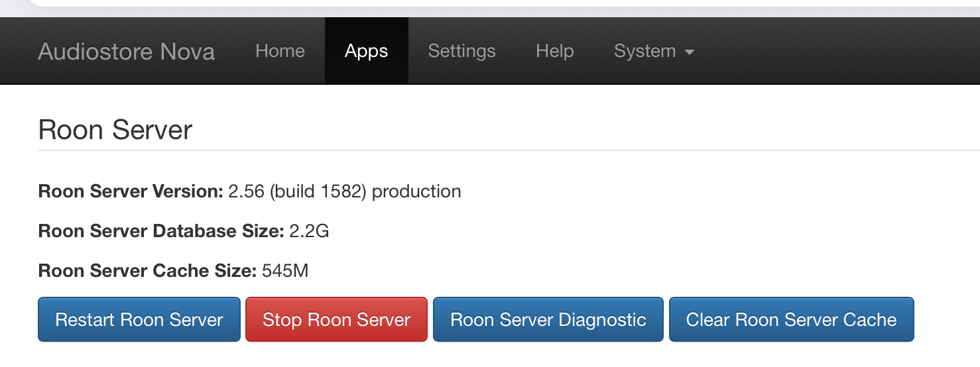Click empty navbar area right of System

click(835, 51)
